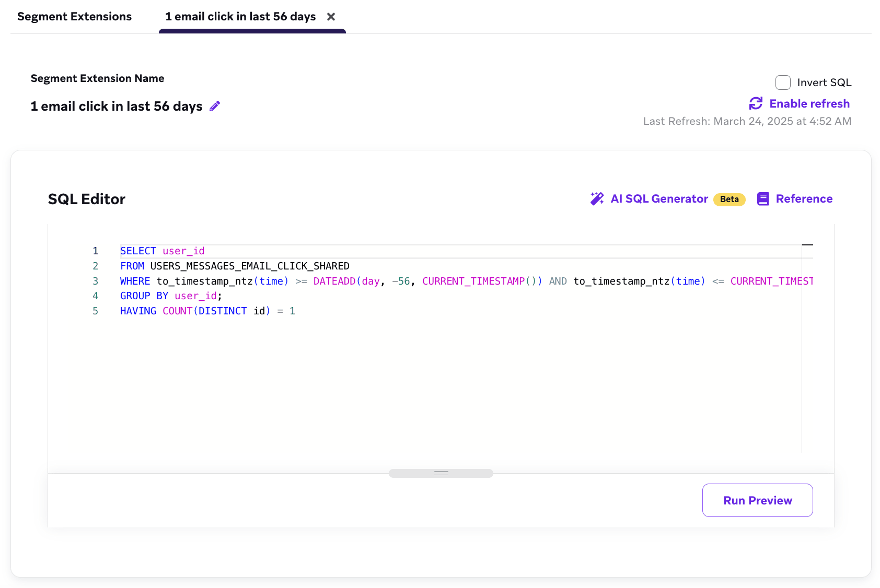Click the Enable refresh link
This screenshot has width=880, height=588.
tap(809, 103)
